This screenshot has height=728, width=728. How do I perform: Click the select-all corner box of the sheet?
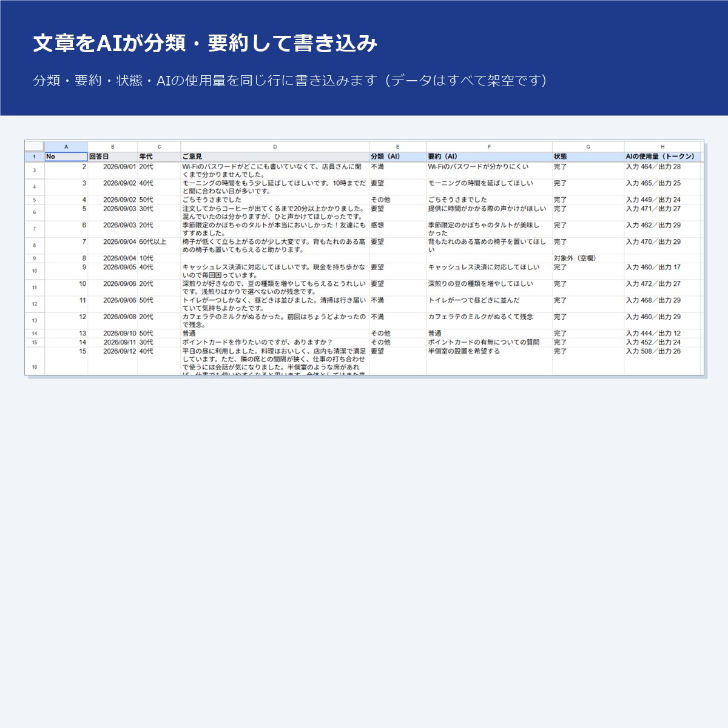point(35,147)
